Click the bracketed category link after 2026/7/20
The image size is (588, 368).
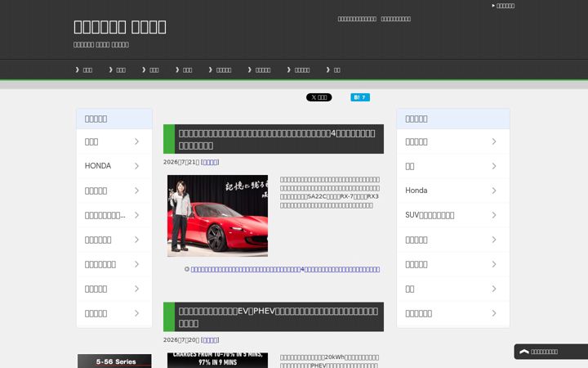pyautogui.click(x=210, y=340)
